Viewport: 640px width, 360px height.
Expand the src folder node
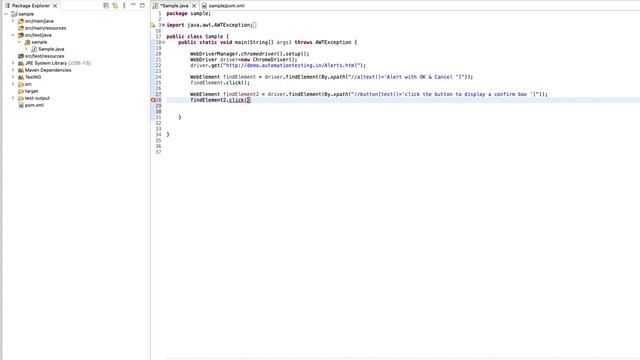pyautogui.click(x=13, y=84)
